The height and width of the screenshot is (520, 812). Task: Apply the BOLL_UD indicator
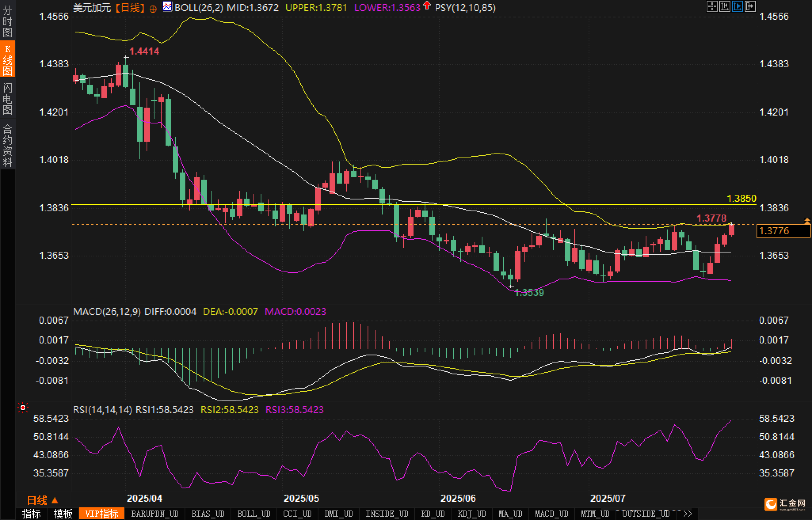[x=254, y=514]
